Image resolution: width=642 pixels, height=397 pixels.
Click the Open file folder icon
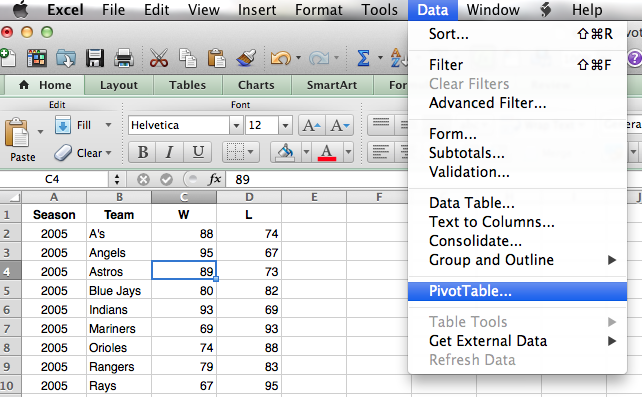[66, 58]
